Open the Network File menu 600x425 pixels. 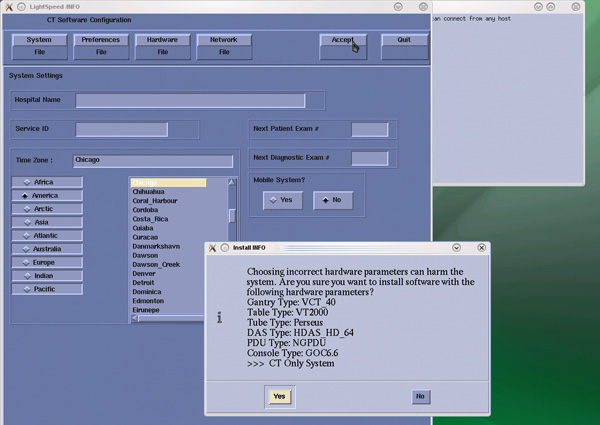[223, 46]
